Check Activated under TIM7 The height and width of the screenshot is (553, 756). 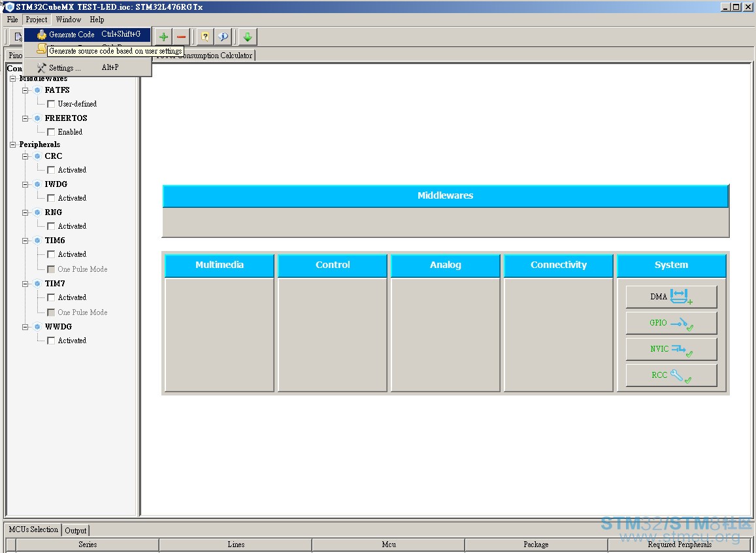[x=51, y=297]
